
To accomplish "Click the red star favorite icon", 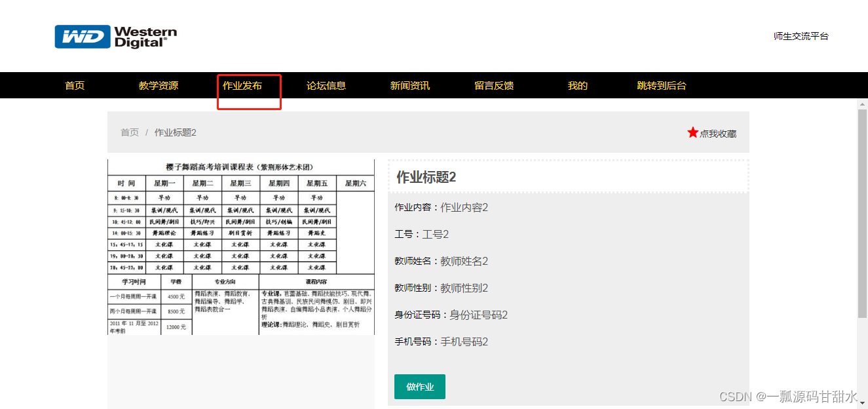I will tap(692, 132).
